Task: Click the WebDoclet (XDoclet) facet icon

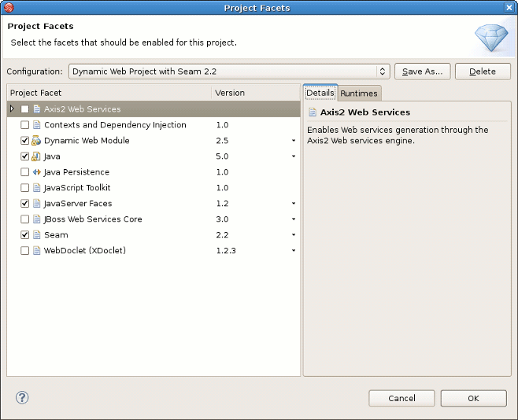Action: pos(36,251)
